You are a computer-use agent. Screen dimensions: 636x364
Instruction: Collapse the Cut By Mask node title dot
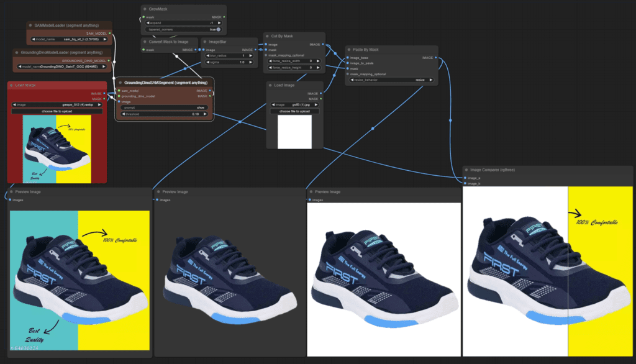pos(267,36)
